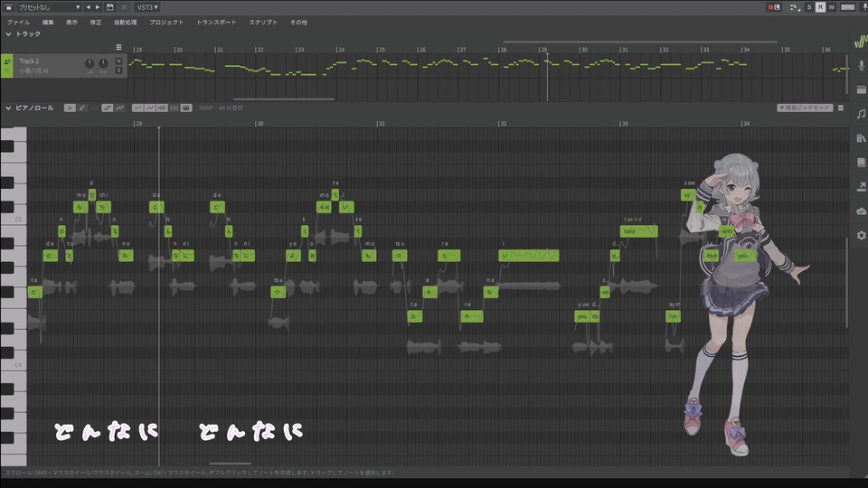The height and width of the screenshot is (488, 868).
Task: Click the auto-scroll playhead follow icon
Action: tap(174, 108)
